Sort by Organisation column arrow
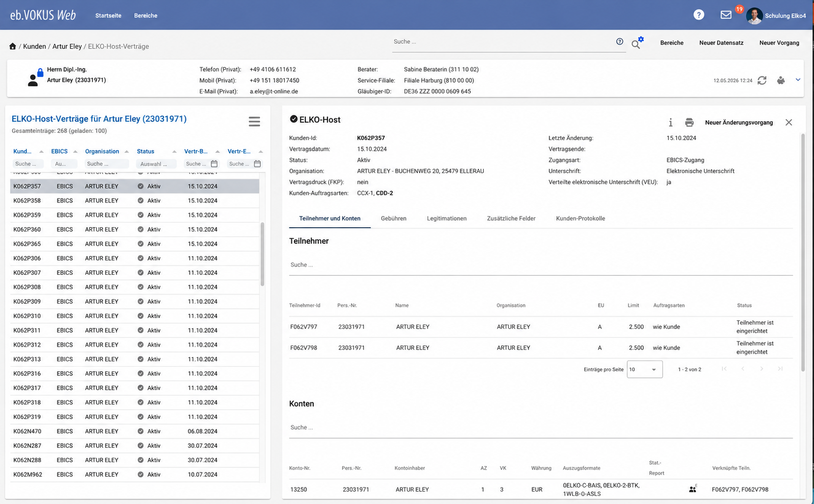The width and height of the screenshot is (814, 504). point(126,152)
